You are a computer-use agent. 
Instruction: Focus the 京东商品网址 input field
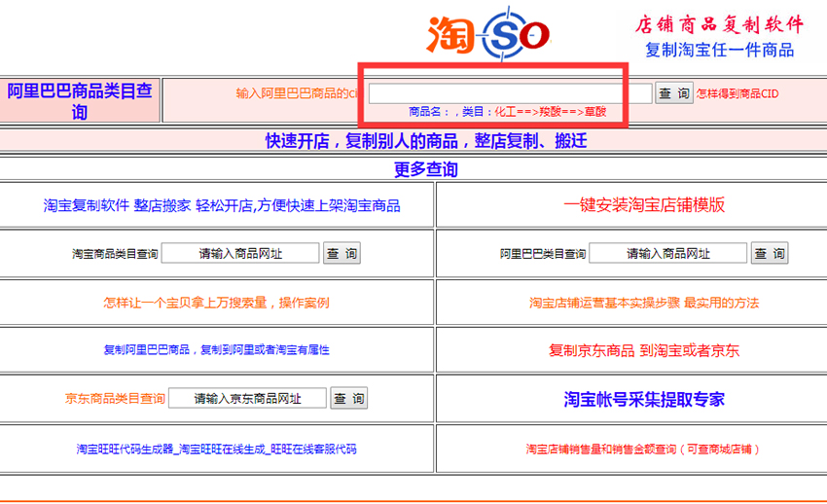(247, 399)
